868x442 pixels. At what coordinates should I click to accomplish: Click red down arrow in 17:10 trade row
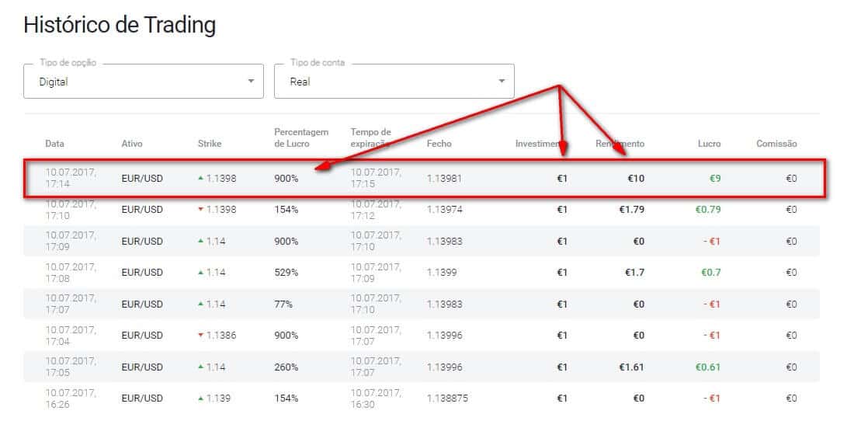coord(201,210)
